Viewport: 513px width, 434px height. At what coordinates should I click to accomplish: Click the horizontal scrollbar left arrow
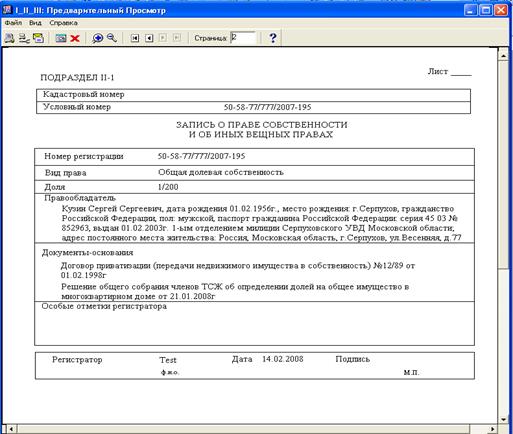tap(11, 429)
